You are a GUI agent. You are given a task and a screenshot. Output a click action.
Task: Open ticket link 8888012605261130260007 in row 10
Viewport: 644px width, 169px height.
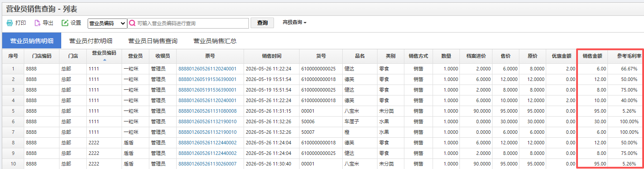[207, 164]
